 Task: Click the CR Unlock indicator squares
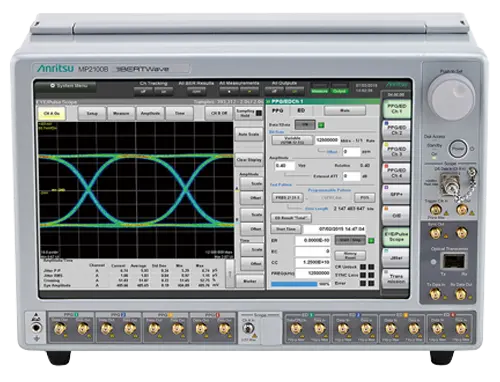(x=367, y=267)
